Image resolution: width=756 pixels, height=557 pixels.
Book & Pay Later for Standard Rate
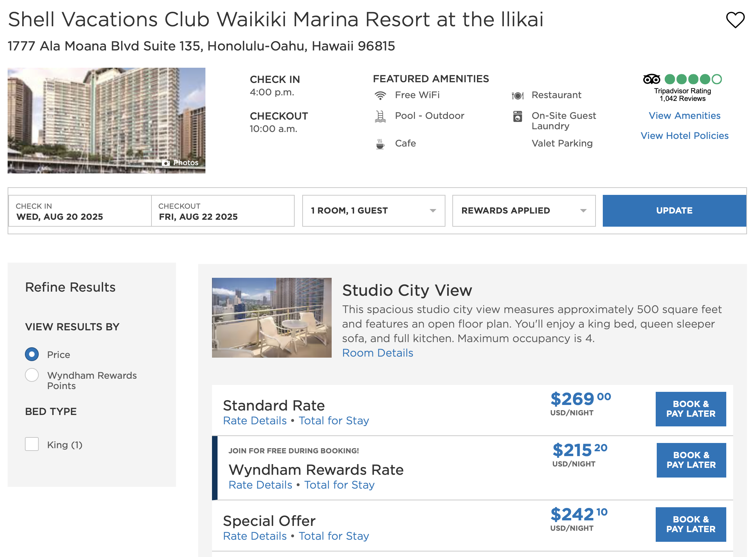691,409
